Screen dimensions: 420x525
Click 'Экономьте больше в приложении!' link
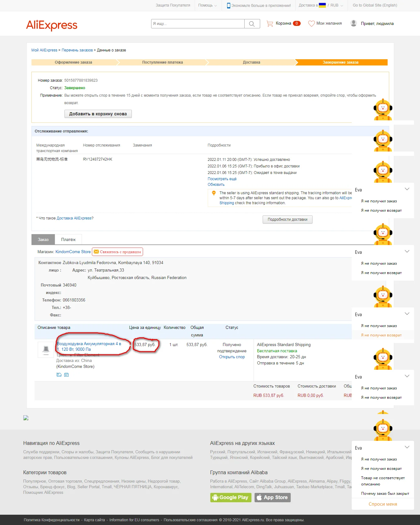pos(261,5)
